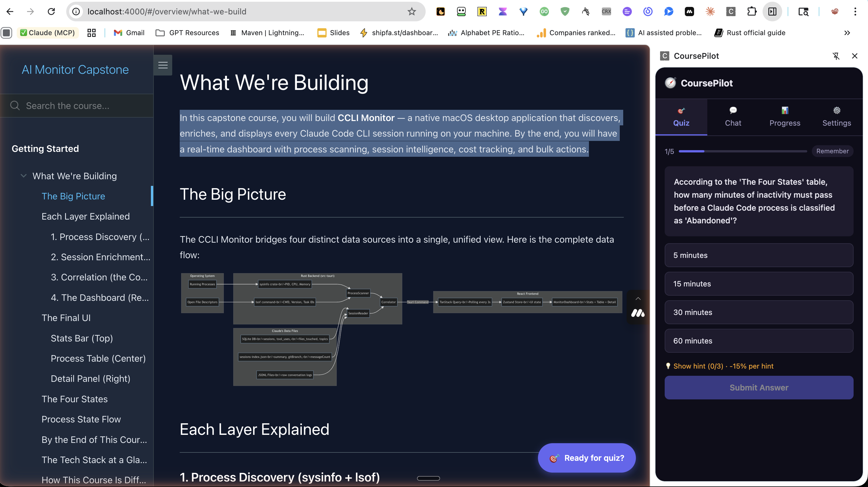
Task: Pick the '60 minutes' answer option
Action: pos(759,341)
